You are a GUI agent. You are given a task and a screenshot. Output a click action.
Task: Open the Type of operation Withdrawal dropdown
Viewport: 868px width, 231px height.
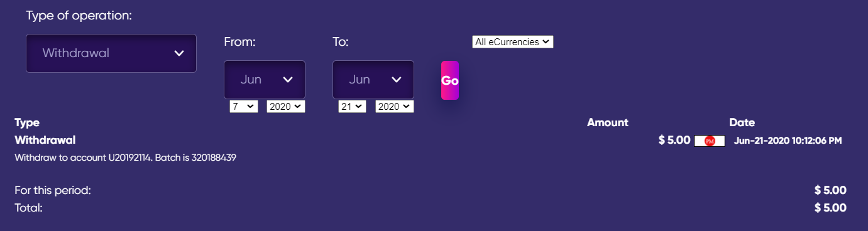(x=111, y=53)
